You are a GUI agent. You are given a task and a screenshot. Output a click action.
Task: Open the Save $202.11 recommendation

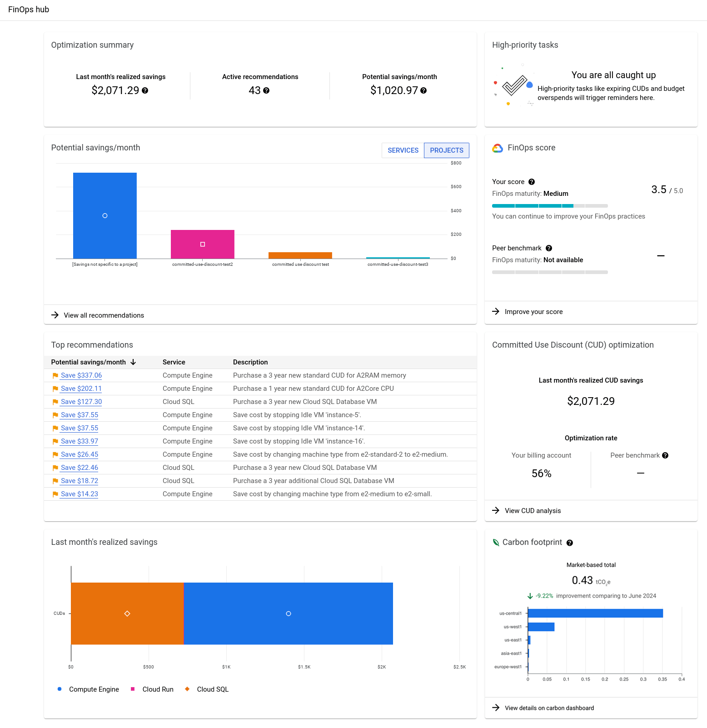(x=81, y=389)
